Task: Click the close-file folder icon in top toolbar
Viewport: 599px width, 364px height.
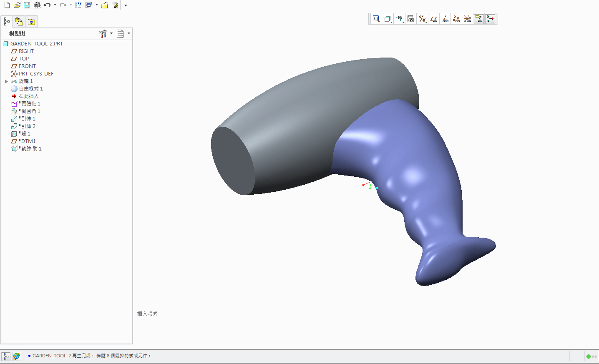Action: (105, 5)
